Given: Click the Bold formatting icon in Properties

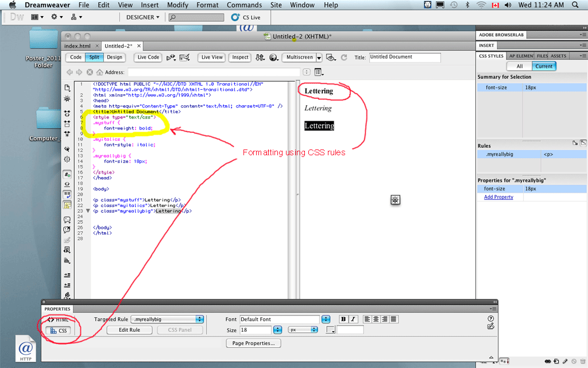Looking at the screenshot, I should (x=343, y=319).
